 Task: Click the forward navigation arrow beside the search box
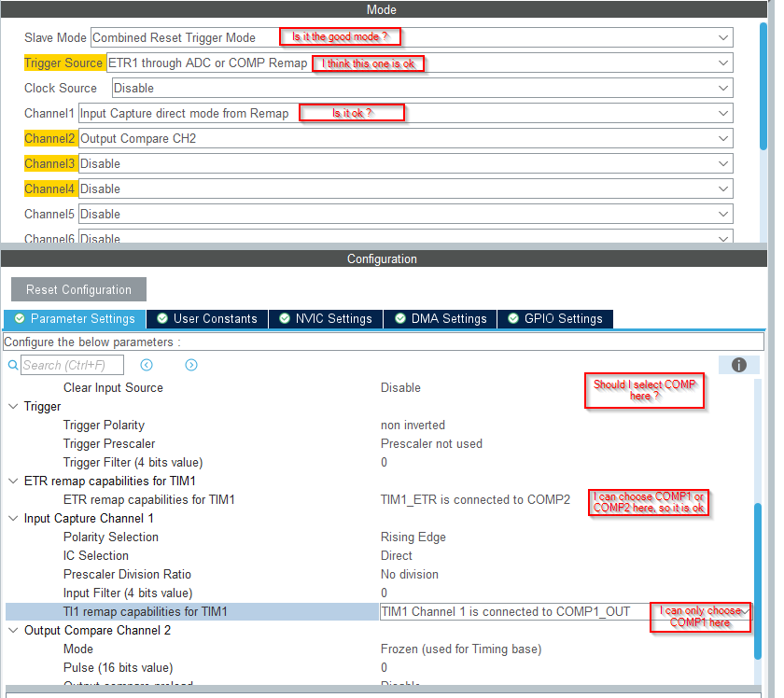pos(190,365)
